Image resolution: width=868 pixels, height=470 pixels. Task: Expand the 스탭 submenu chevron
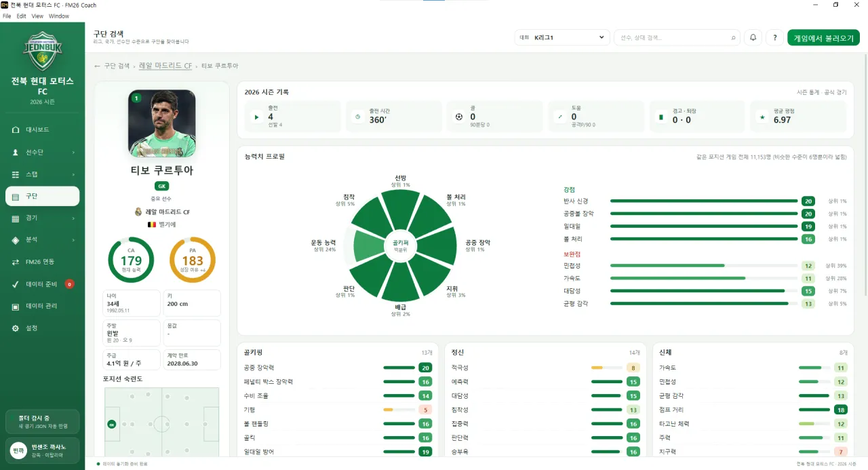[73, 174]
